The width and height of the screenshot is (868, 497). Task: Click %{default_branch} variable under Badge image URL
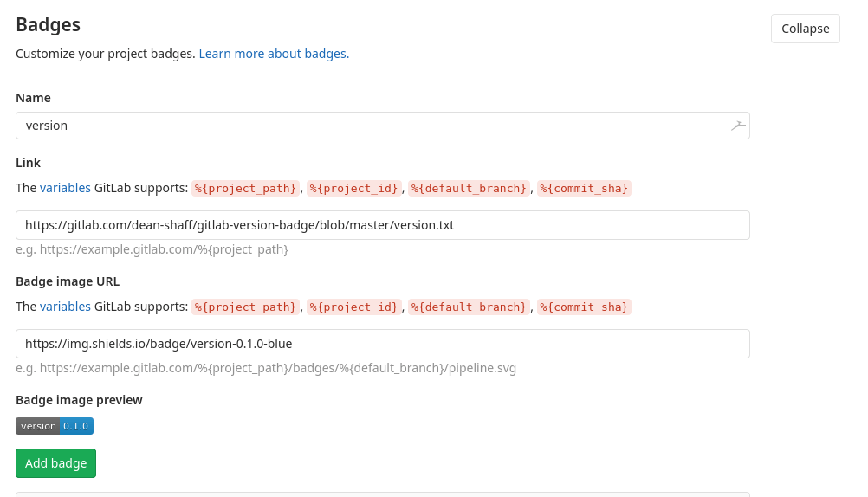[x=469, y=307]
